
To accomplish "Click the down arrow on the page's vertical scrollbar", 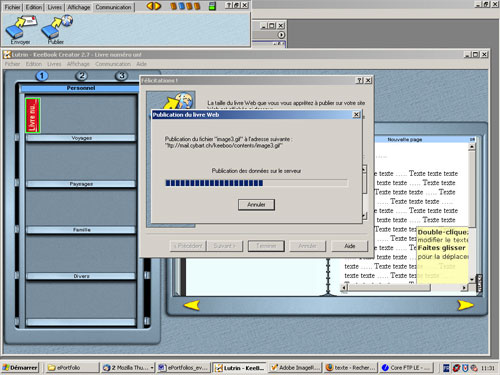I will pos(472,279).
